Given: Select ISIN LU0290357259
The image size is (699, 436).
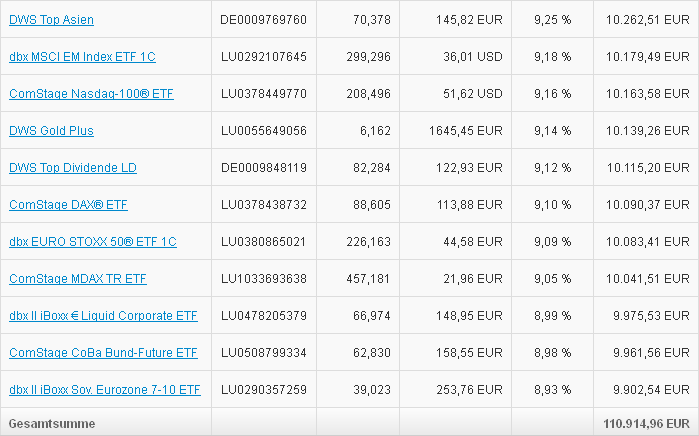Looking at the screenshot, I should click(x=263, y=390).
